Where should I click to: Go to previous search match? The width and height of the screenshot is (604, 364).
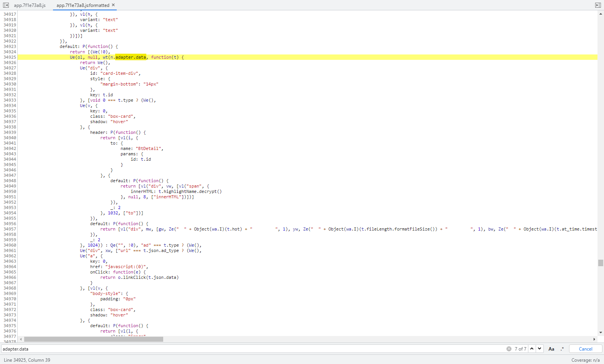(532, 349)
